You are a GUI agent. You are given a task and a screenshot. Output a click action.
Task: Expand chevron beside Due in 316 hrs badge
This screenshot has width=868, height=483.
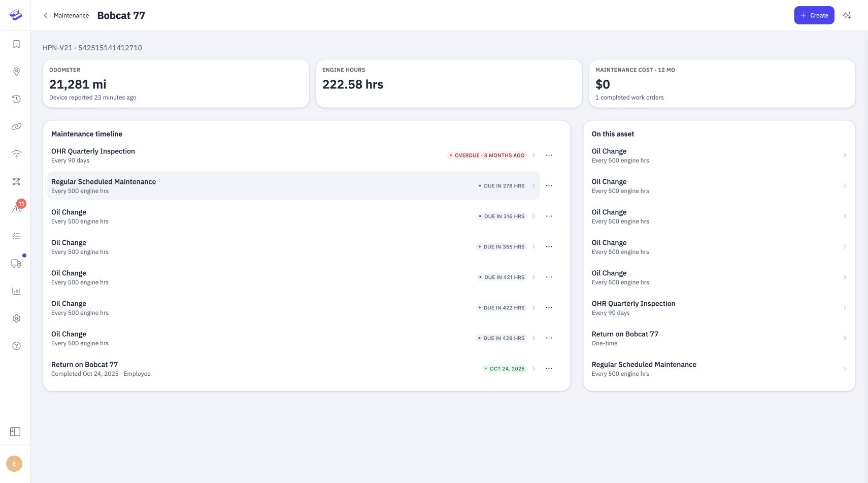coord(533,216)
